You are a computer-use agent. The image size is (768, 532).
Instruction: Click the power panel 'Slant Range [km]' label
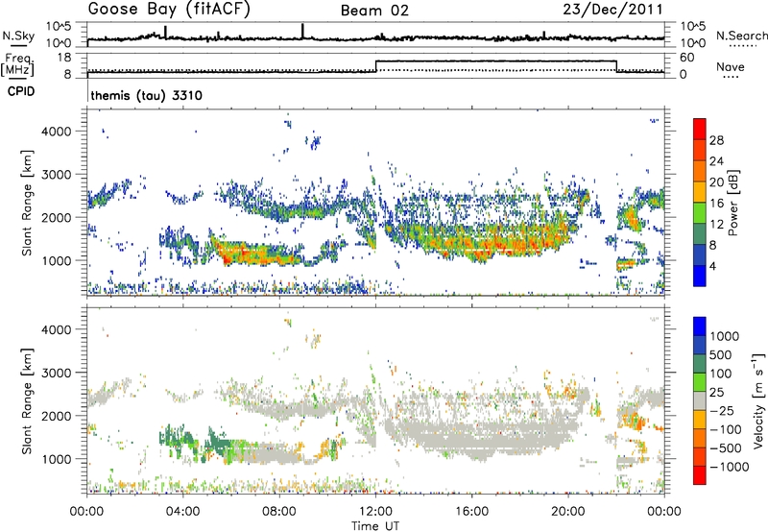tap(27, 203)
